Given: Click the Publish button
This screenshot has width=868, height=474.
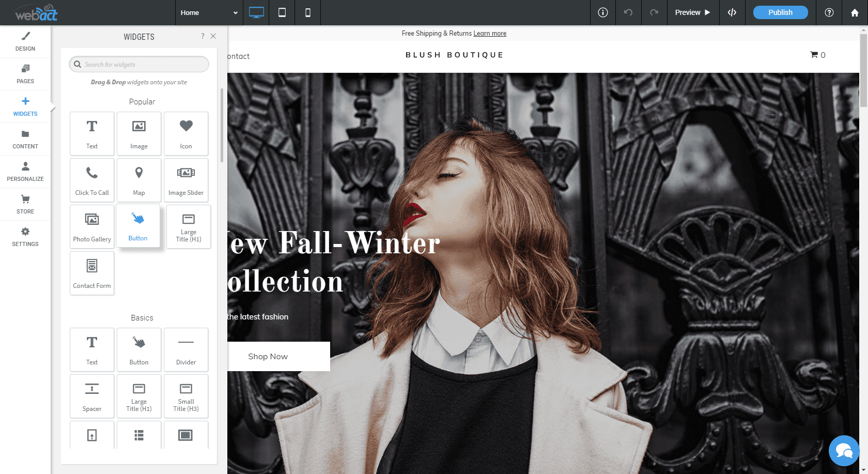Looking at the screenshot, I should 780,12.
